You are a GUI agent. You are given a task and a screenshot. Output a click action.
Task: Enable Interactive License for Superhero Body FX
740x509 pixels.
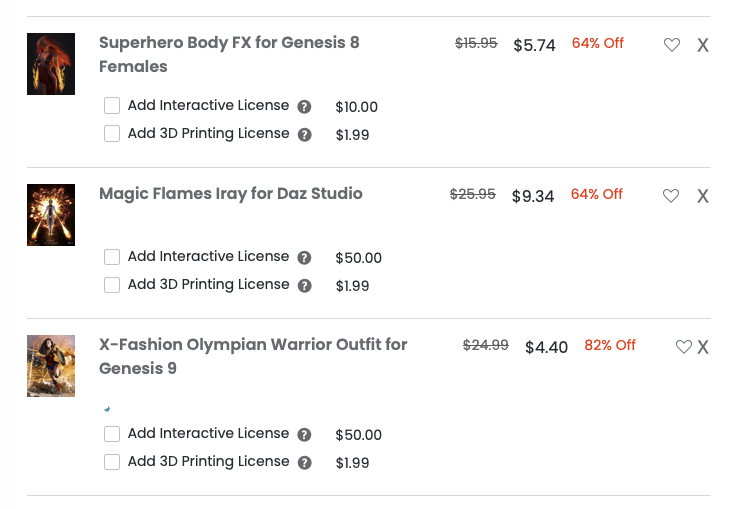tap(112, 106)
